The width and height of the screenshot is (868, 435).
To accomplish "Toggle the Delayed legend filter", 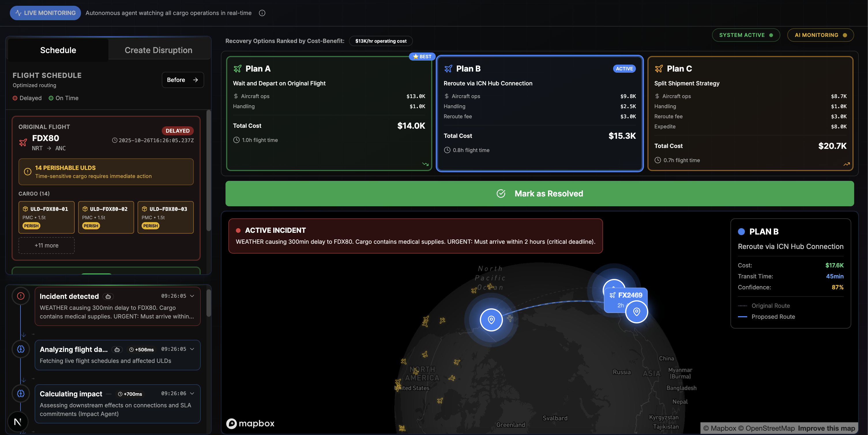I will (x=27, y=98).
